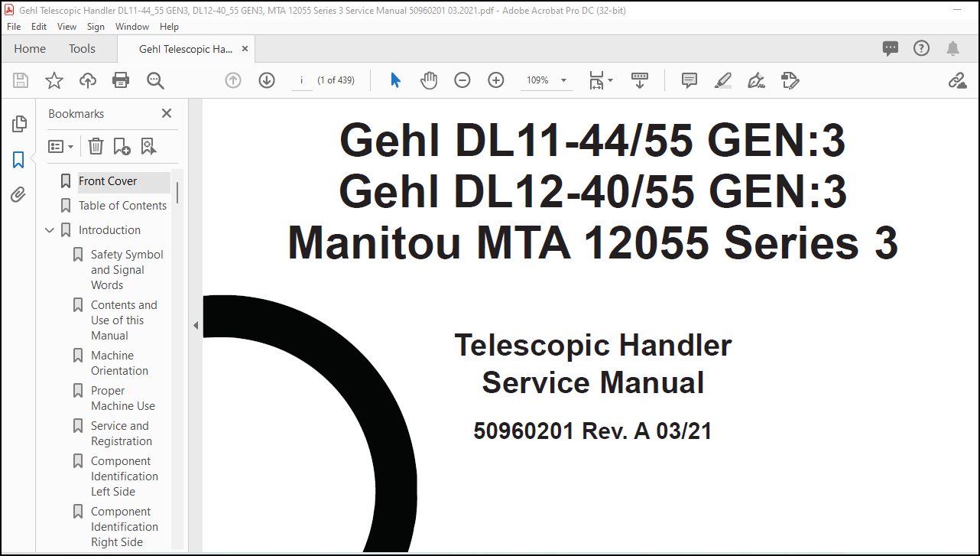Go to the Proper Machine Use bookmark
Screen dimensions: 980x556
click(x=122, y=398)
